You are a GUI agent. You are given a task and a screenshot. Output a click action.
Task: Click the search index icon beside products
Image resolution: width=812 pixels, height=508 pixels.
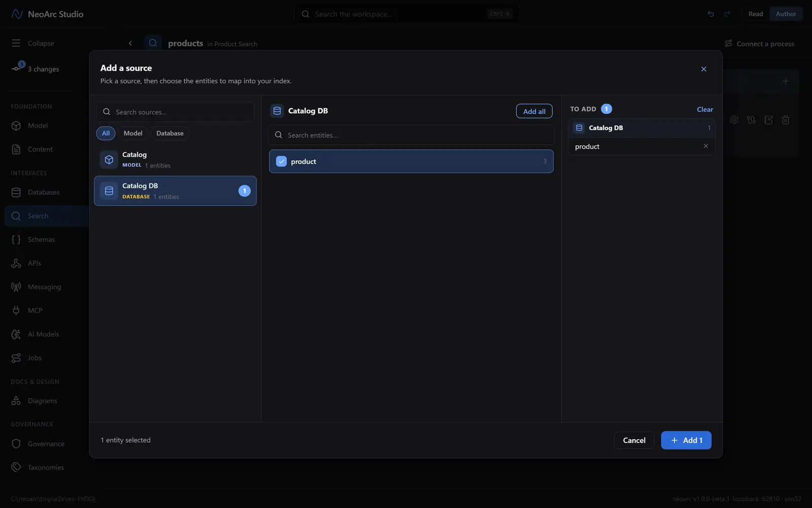[153, 44]
